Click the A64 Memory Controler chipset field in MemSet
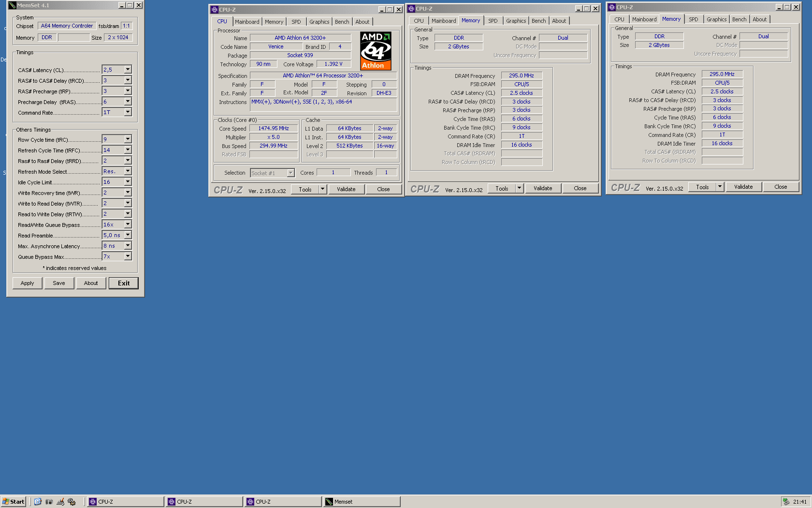Screen dimensions: 812x508 pos(67,26)
